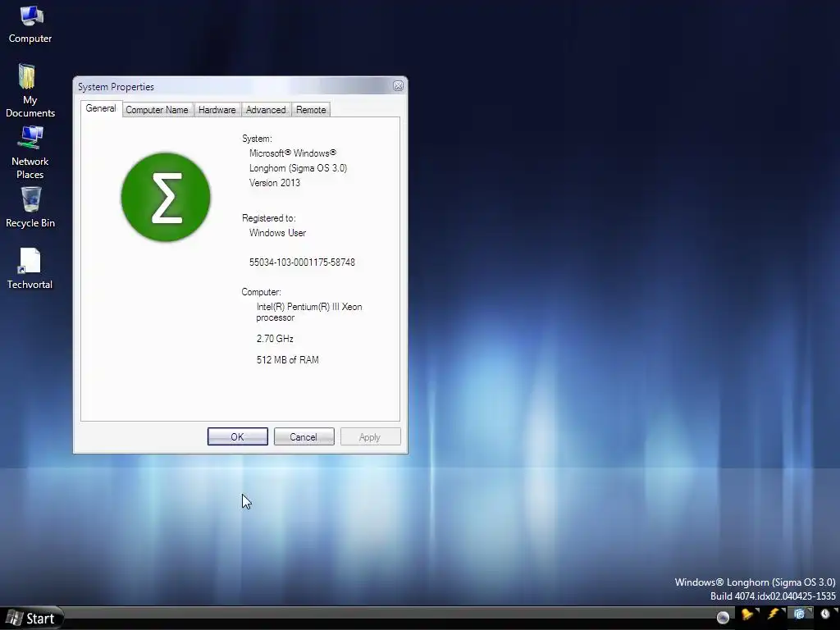Select the Network Places desktop icon
Viewport: 840px width, 630px height.
coord(30,152)
